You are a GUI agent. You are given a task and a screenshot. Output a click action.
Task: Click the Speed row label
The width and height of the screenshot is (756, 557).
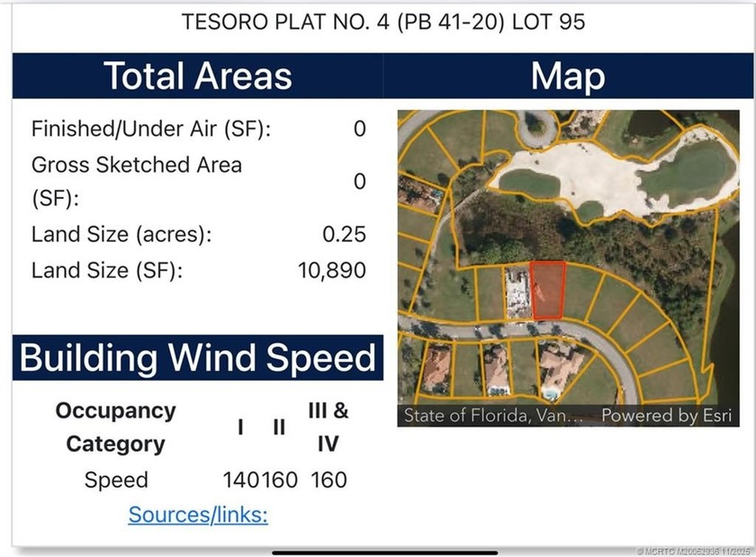coord(116,480)
